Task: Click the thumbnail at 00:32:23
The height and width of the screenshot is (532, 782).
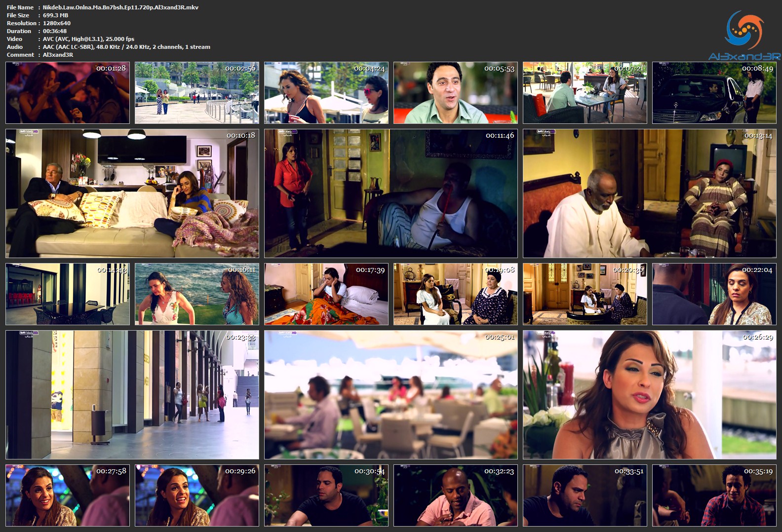Action: (x=455, y=495)
